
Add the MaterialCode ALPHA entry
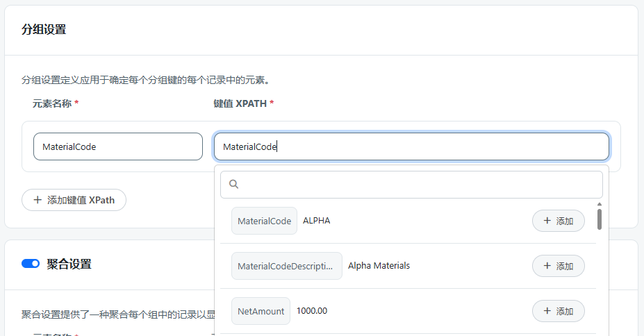tap(558, 221)
